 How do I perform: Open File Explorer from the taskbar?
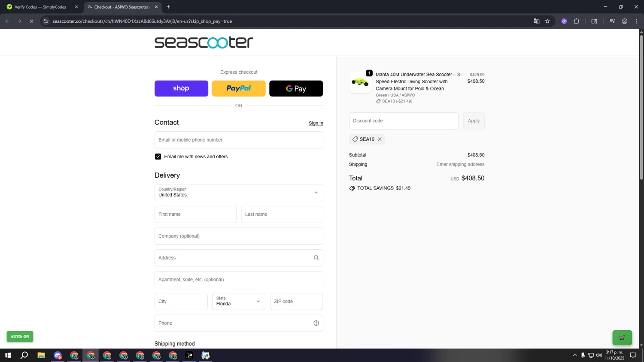pos(41,355)
